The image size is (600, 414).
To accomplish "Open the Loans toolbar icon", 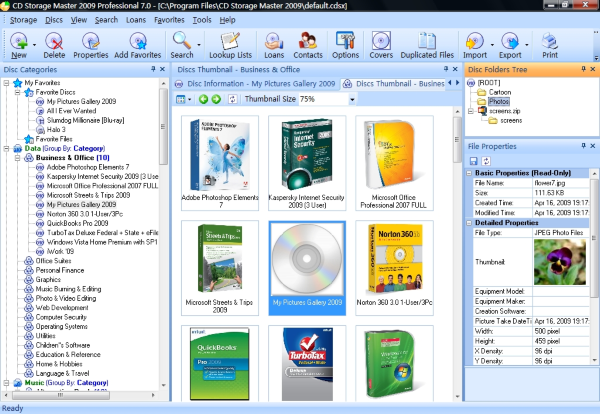I will coord(274,44).
